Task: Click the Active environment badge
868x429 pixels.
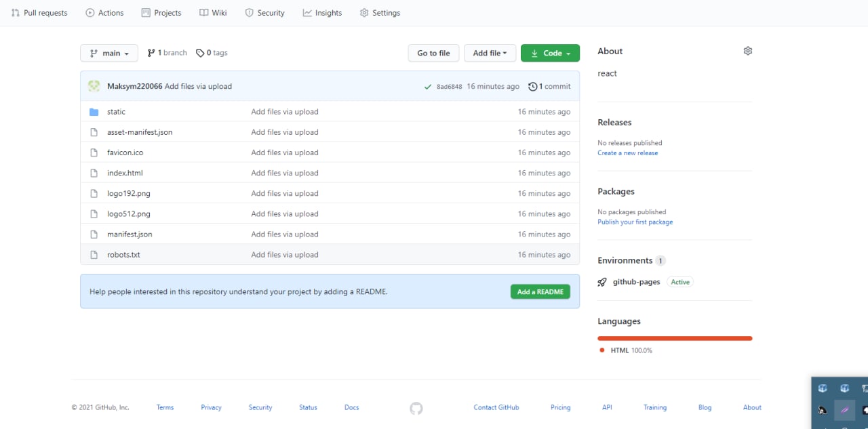Action: coord(680,282)
